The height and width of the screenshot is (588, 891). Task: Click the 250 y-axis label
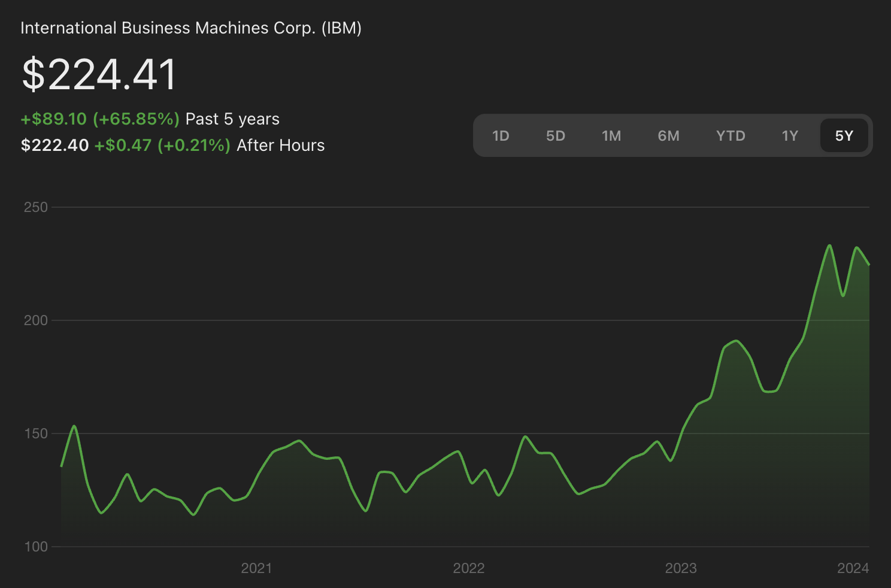35,207
